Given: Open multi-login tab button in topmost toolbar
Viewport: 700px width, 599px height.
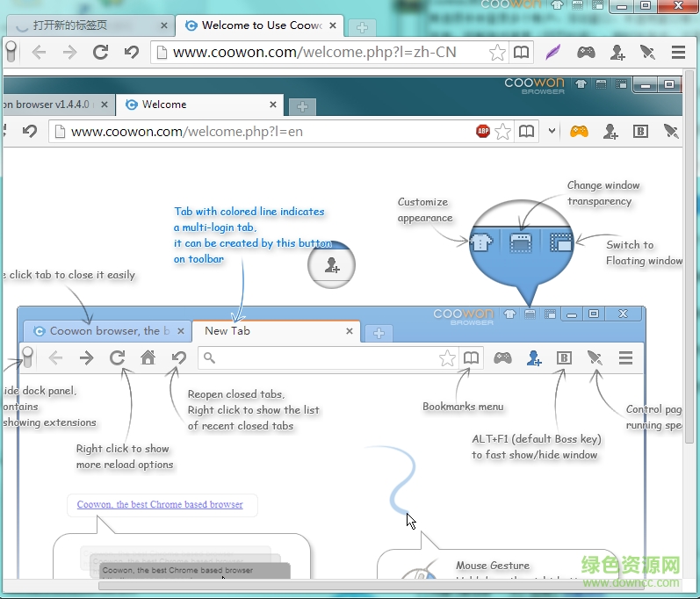Looking at the screenshot, I should (617, 52).
